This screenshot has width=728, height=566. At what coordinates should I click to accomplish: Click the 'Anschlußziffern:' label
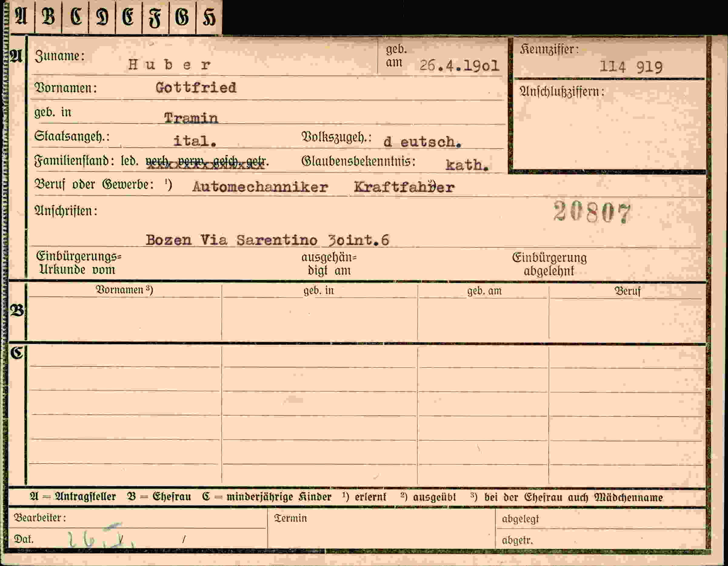(562, 91)
